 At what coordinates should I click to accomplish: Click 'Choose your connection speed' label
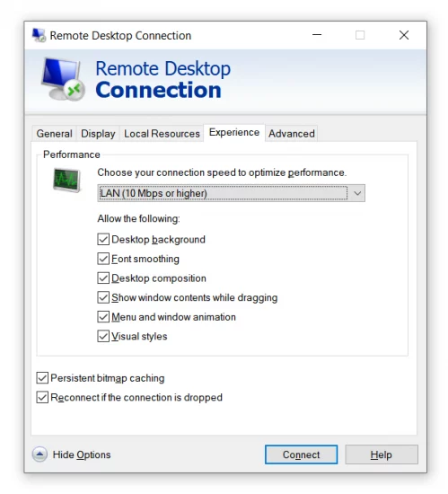[222, 172]
